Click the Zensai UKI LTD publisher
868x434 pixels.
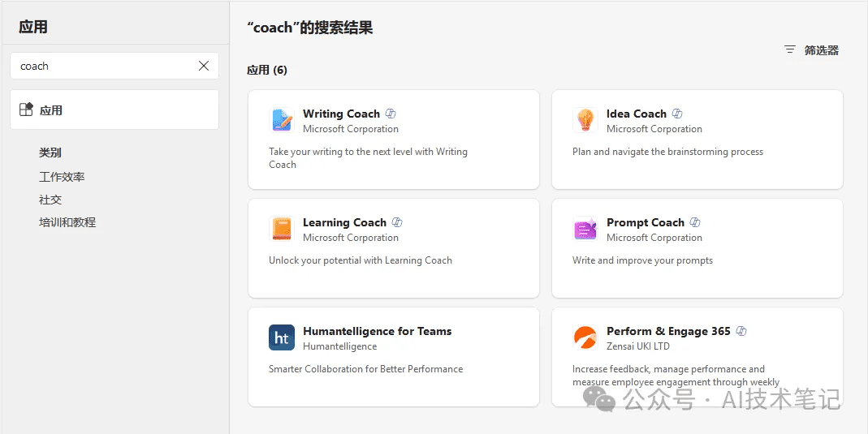637,346
